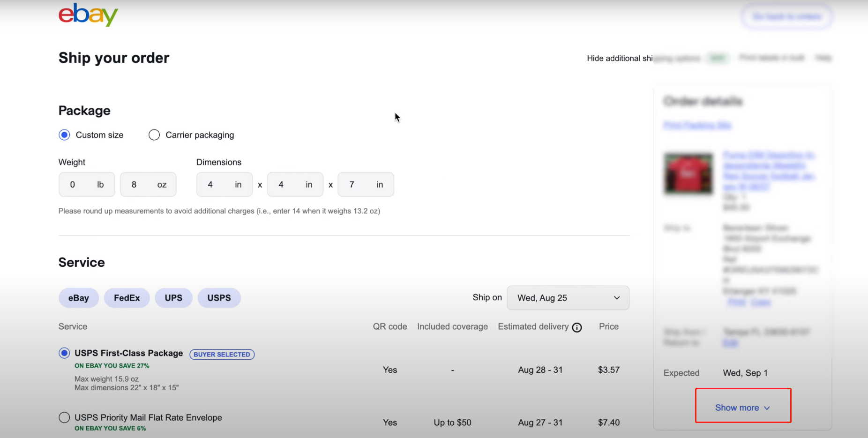The height and width of the screenshot is (438, 868).
Task: Open the item thumbnail of red jersey
Action: (x=688, y=174)
